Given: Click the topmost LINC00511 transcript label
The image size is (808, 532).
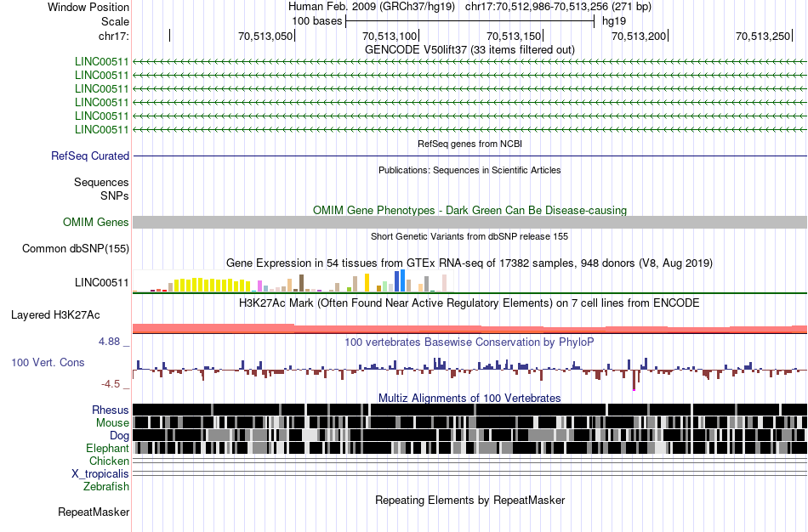Looking at the screenshot, I should coord(101,62).
